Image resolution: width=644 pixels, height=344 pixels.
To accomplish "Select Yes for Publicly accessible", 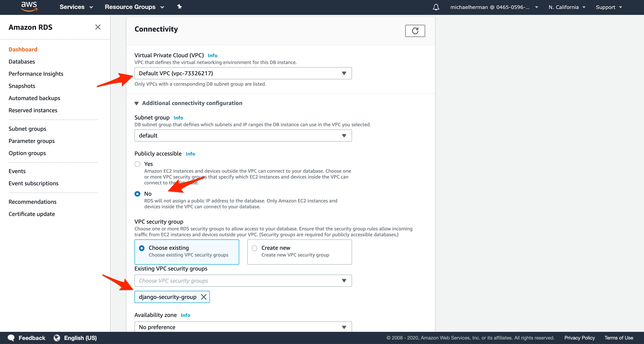I will click(x=137, y=164).
